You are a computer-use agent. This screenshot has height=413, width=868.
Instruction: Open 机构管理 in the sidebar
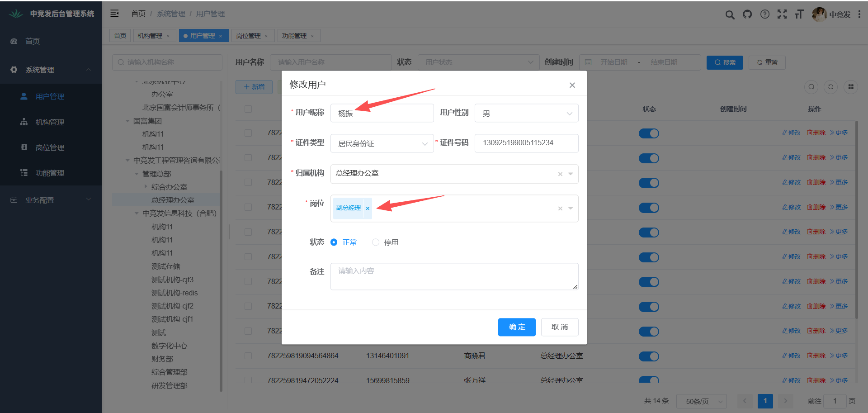[51, 122]
